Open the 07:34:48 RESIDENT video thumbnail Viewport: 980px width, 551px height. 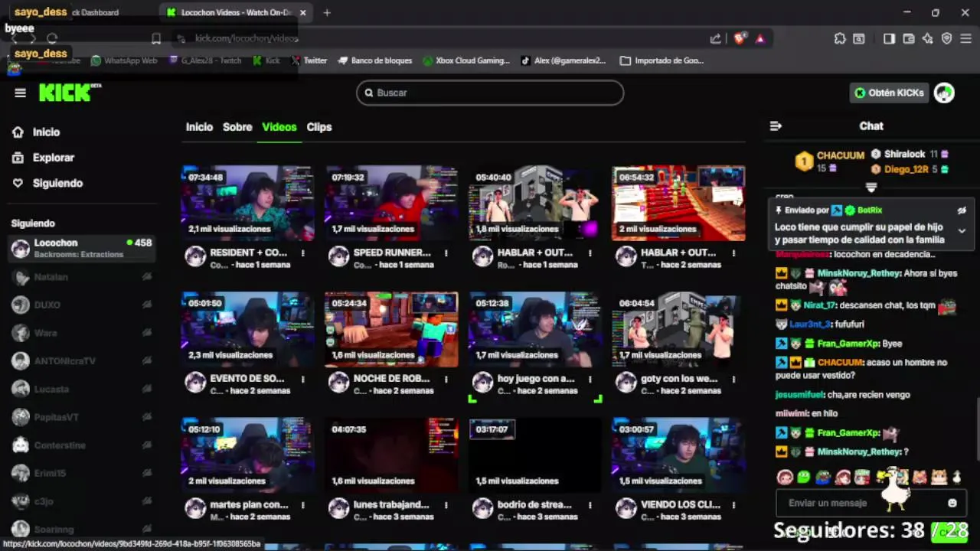pos(247,204)
